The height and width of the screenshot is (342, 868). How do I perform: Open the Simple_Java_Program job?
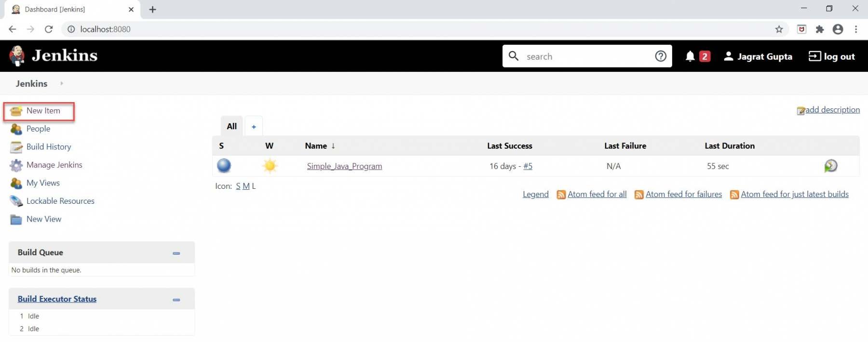tap(344, 166)
